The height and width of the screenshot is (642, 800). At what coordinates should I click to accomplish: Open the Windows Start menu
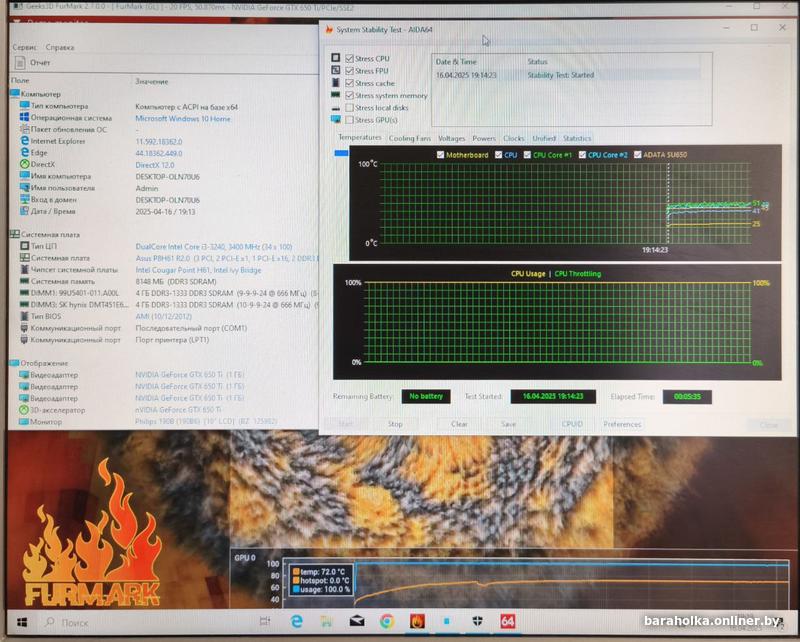click(x=22, y=622)
